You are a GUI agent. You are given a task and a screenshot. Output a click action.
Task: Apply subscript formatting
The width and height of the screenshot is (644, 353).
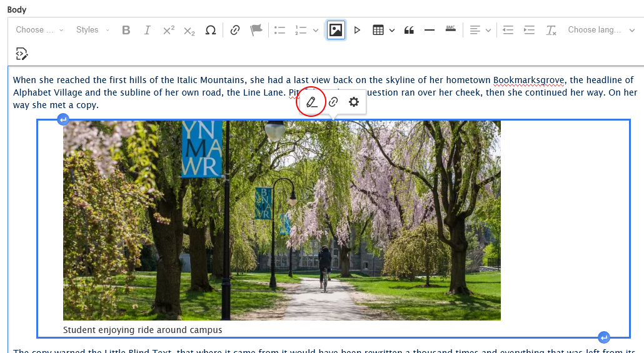pos(189,30)
